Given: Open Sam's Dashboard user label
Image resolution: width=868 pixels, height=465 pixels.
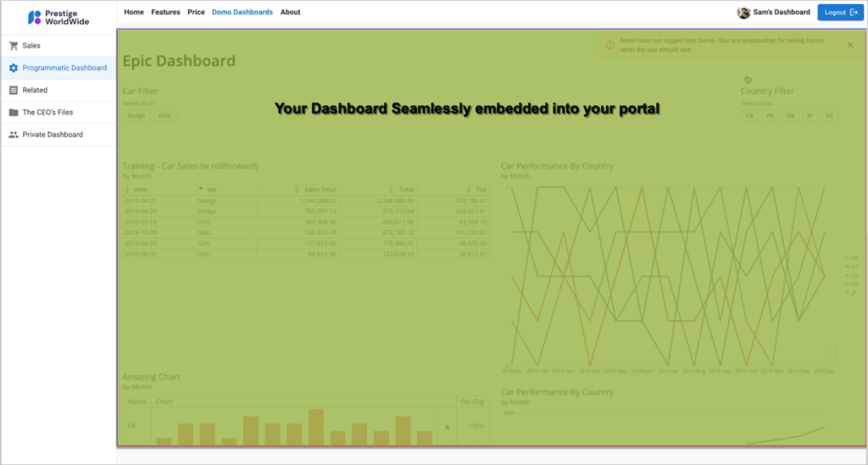Looking at the screenshot, I should tap(781, 12).
